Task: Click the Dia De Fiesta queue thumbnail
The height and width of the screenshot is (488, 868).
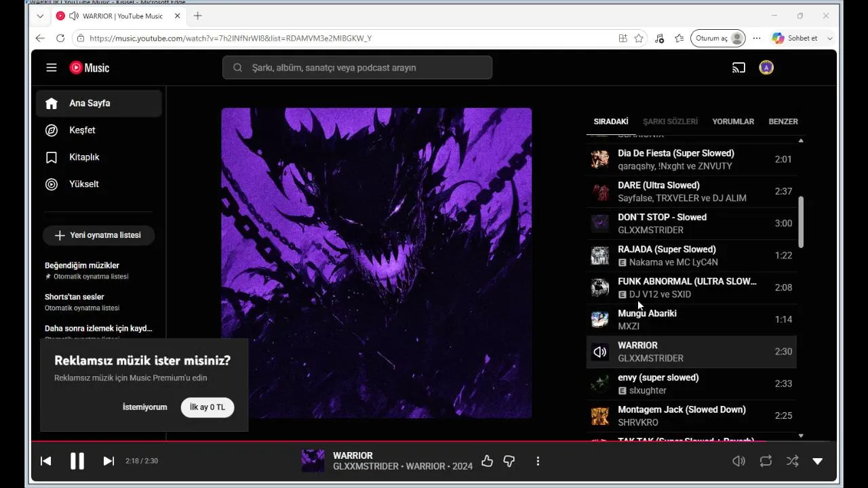Action: point(599,159)
